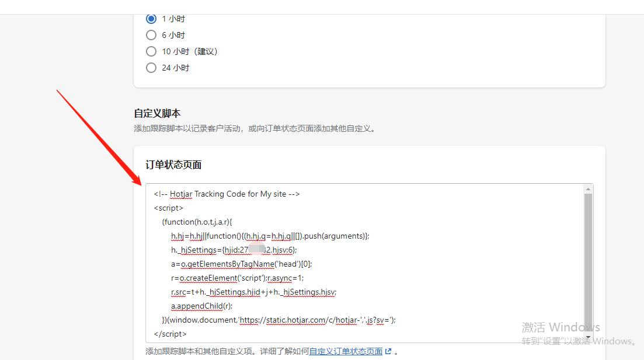The width and height of the screenshot is (644, 360).
Task: Click the 添加跟踪脚本以记录客户活动 description text
Action: (x=255, y=128)
